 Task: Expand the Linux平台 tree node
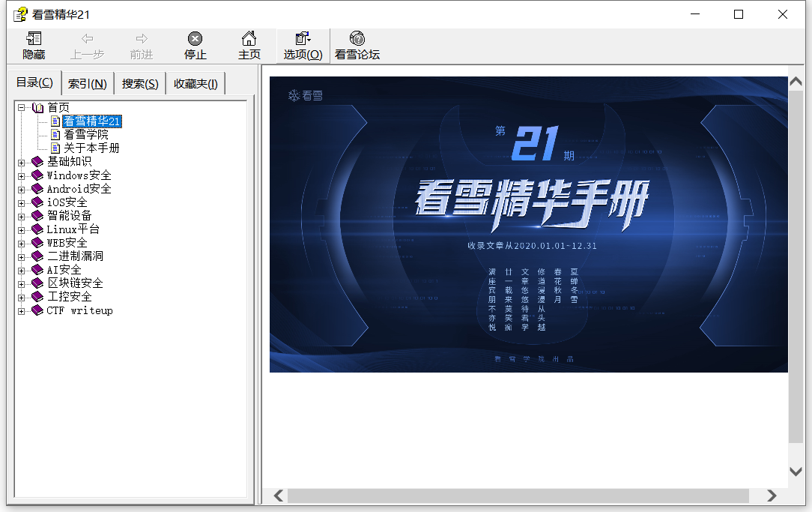(21, 230)
